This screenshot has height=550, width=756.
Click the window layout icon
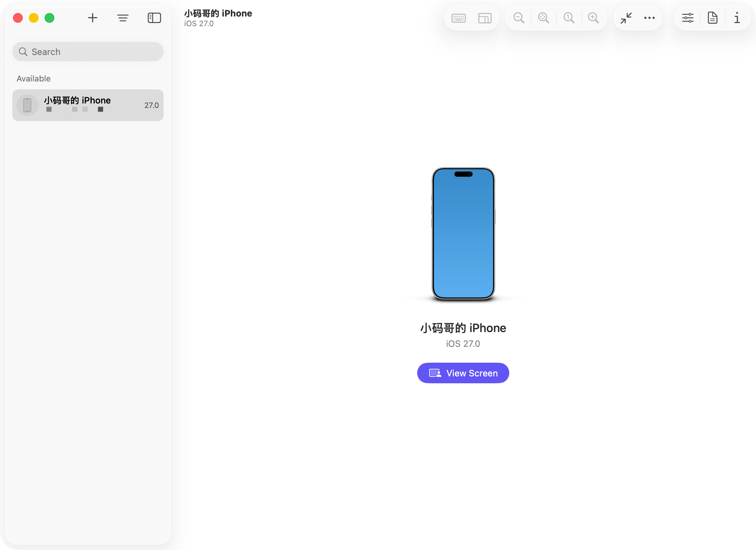click(485, 18)
